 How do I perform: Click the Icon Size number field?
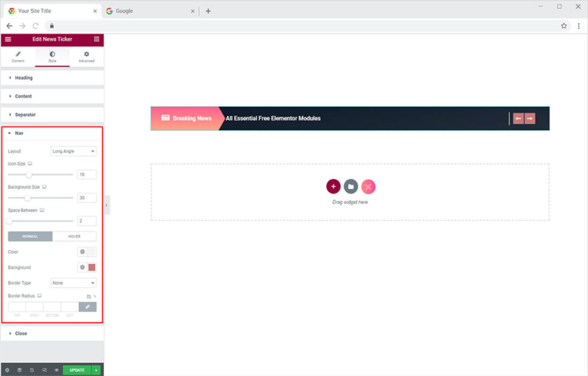click(87, 175)
